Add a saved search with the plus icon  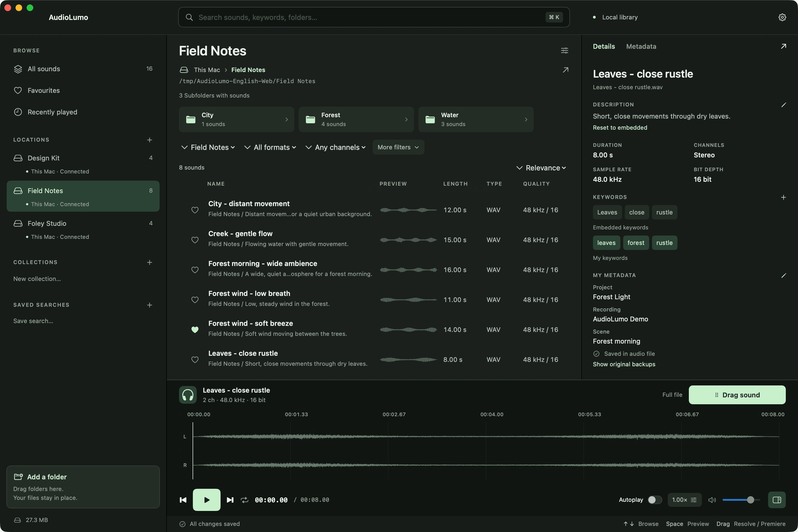coord(150,305)
